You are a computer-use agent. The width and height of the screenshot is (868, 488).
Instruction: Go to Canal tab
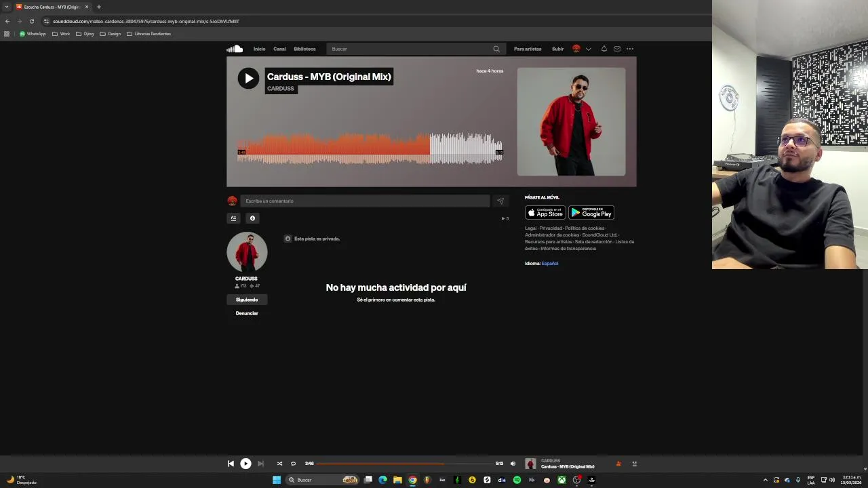point(279,49)
